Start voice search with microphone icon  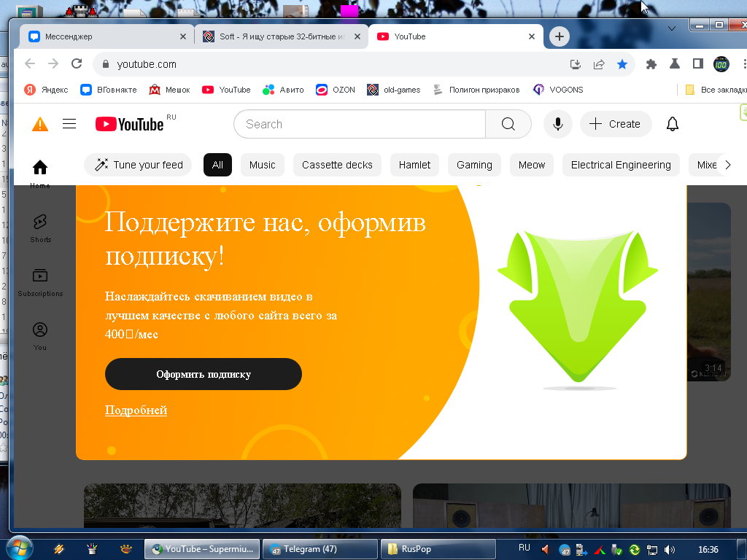558,124
